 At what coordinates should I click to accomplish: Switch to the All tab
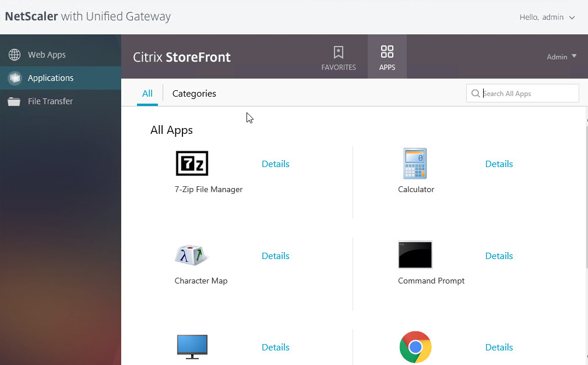(x=147, y=94)
